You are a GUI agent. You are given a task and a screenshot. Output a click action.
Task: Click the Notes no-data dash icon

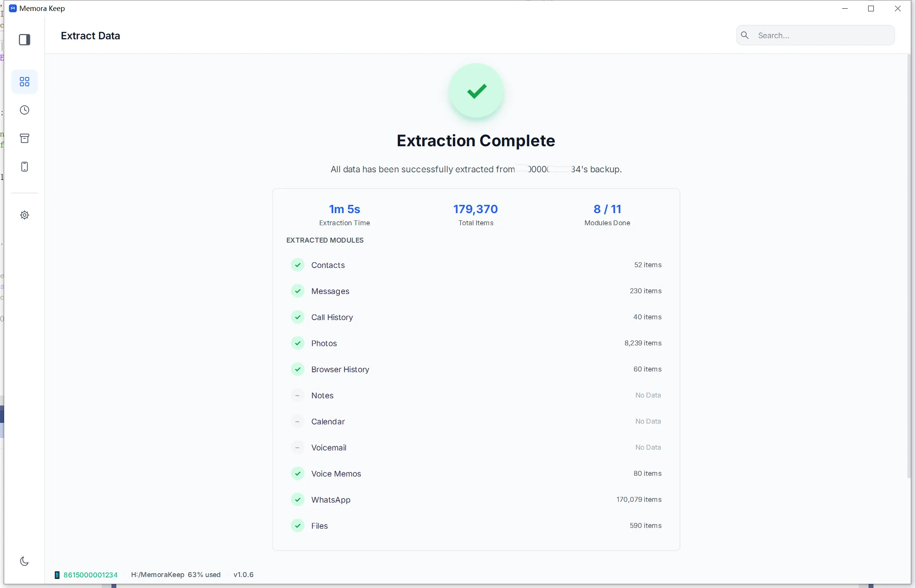click(x=298, y=395)
